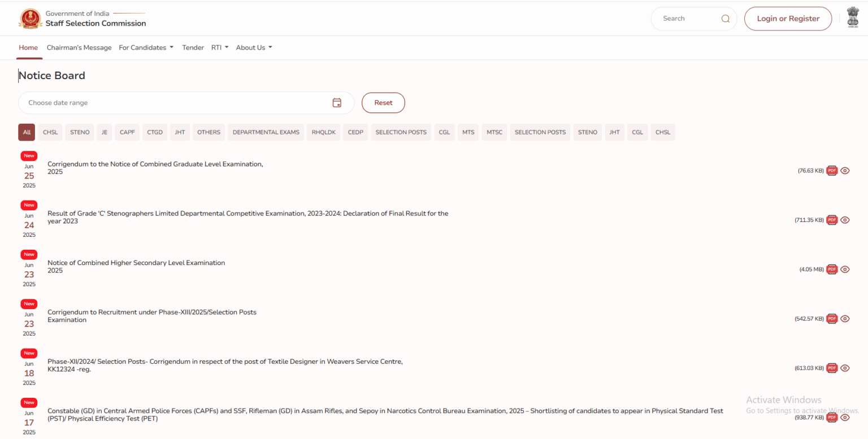
Task: Click the Staff Selection Commission logo
Action: point(31,18)
